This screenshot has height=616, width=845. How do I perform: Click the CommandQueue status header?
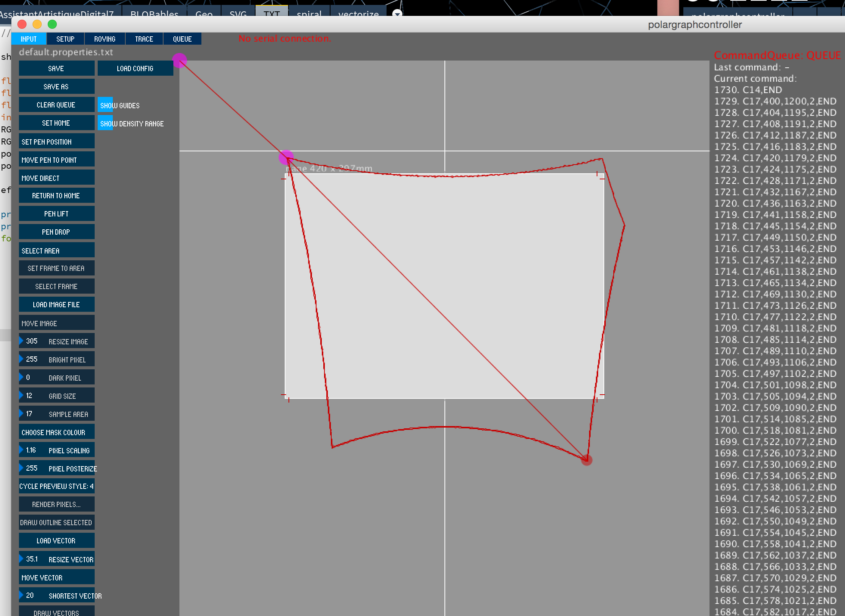tap(776, 56)
